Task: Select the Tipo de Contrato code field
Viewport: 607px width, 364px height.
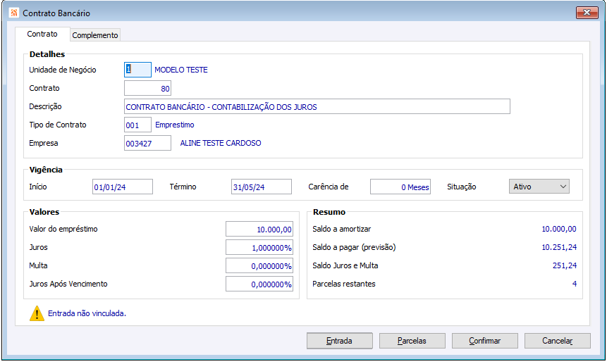Action: coord(137,125)
